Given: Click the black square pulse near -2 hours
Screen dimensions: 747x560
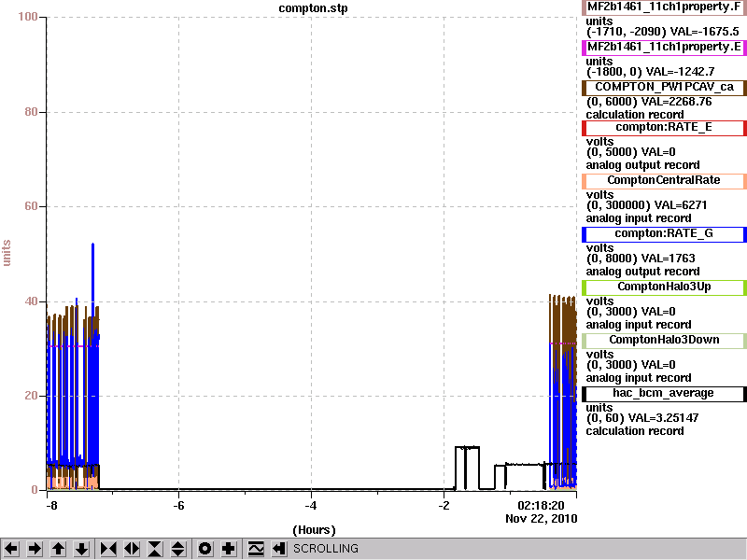Looking at the screenshot, I should (x=467, y=468).
